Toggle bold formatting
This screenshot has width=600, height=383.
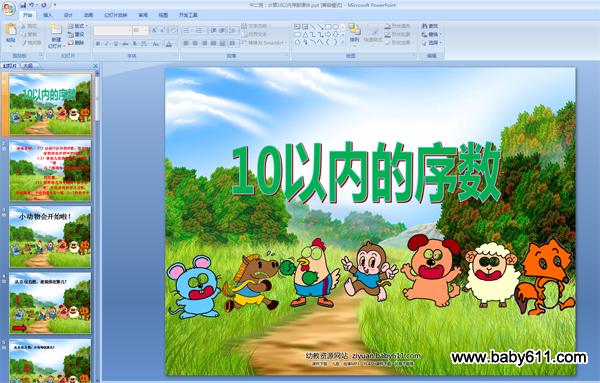[x=98, y=44]
